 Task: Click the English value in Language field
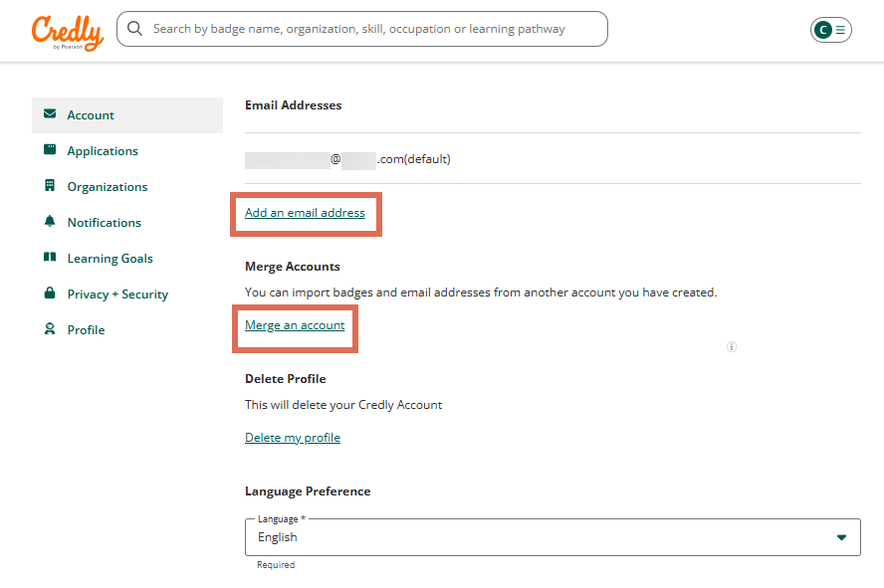[x=278, y=537]
